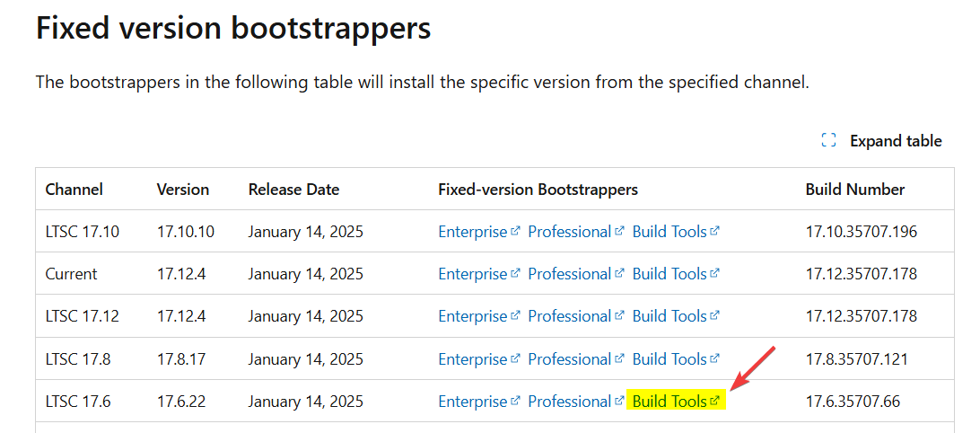Image resolution: width=980 pixels, height=433 pixels.
Task: Open Professional bootstrapper for LTSC 17.8
Action: click(569, 359)
